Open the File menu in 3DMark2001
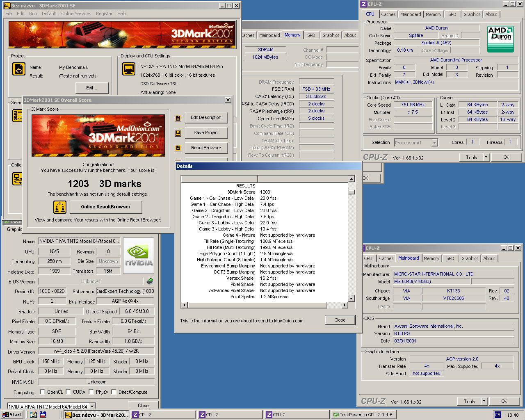 point(9,14)
